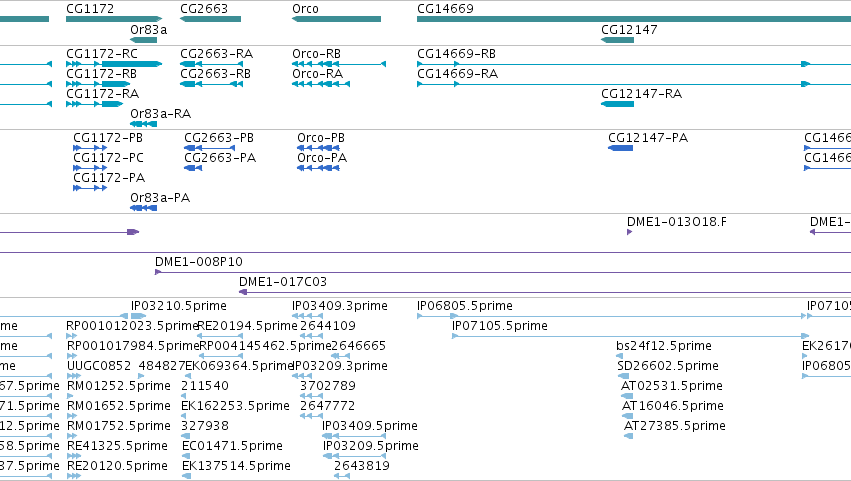The width and height of the screenshot is (851, 481).
Task: Click the CG12147-RA transcript block
Action: (x=618, y=104)
